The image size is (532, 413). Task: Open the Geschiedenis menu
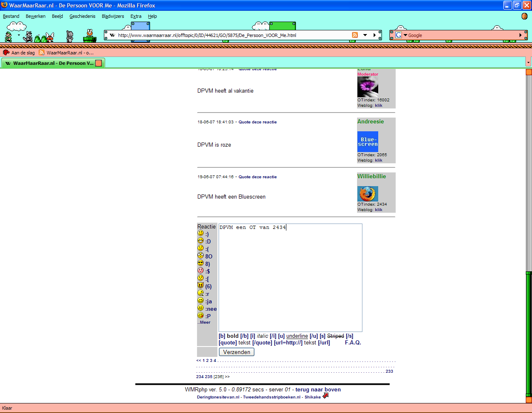click(82, 16)
